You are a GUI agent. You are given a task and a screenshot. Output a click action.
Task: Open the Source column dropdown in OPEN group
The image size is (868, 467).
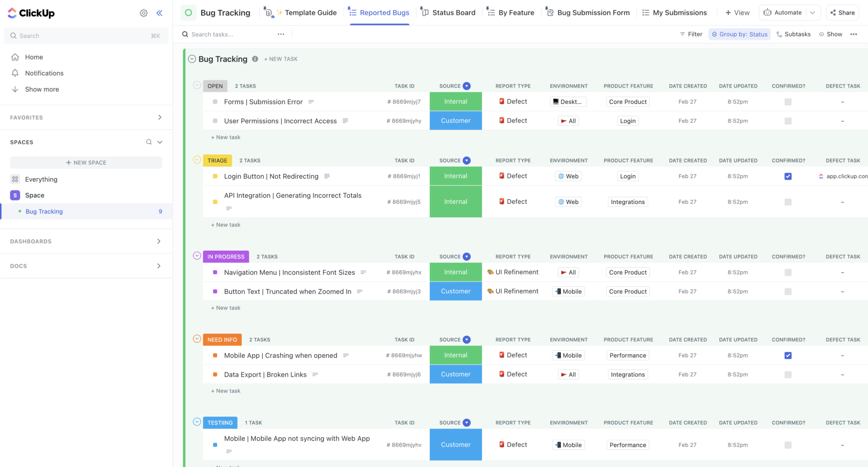point(467,86)
